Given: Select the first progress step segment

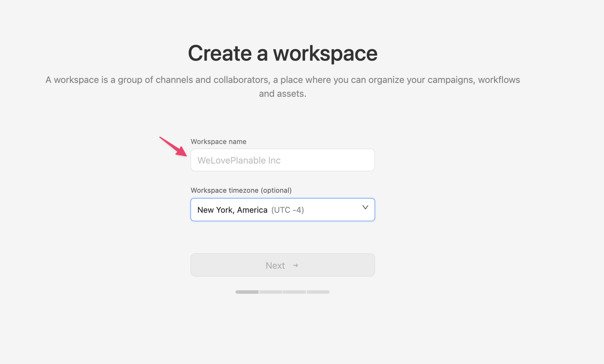Looking at the screenshot, I should 247,292.
